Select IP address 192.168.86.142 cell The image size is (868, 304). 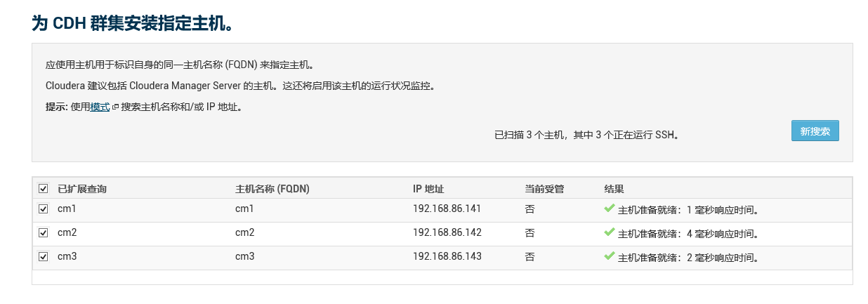pyautogui.click(x=447, y=232)
